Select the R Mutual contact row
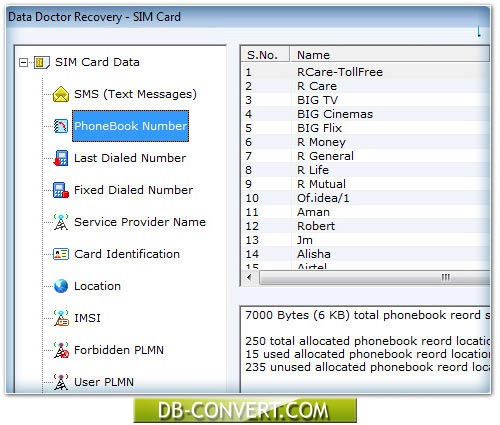 (x=365, y=184)
